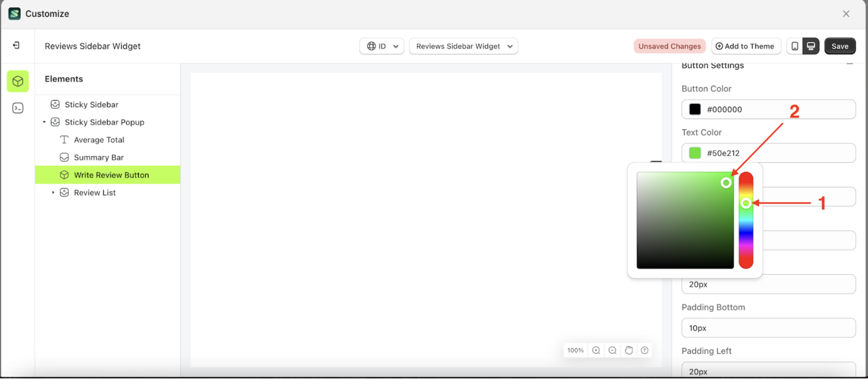Switch preview to desktop view
This screenshot has height=379, width=868.
(811, 46)
